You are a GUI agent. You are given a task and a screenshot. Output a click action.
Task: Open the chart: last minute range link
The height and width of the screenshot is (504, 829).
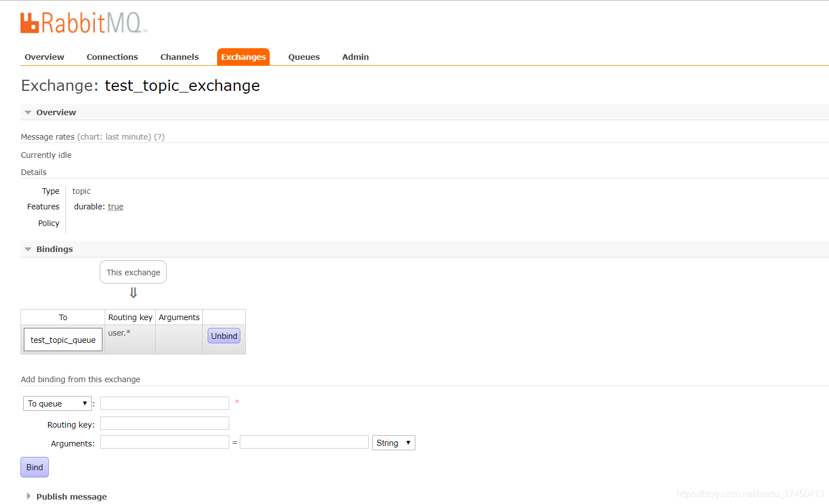114,137
